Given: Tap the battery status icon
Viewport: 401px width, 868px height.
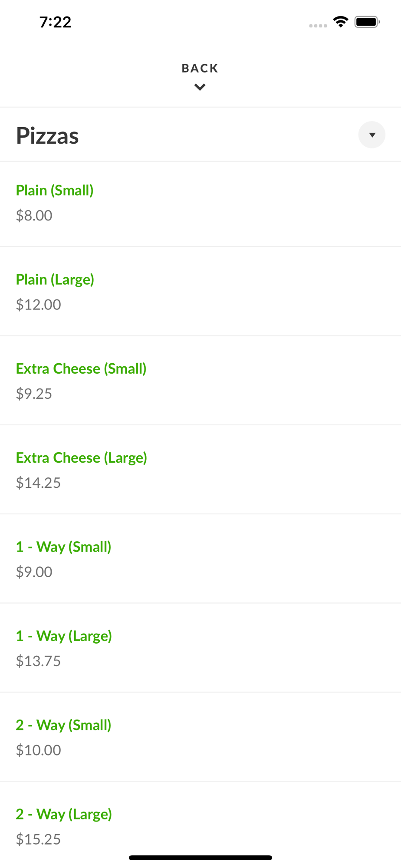Looking at the screenshot, I should click(367, 22).
